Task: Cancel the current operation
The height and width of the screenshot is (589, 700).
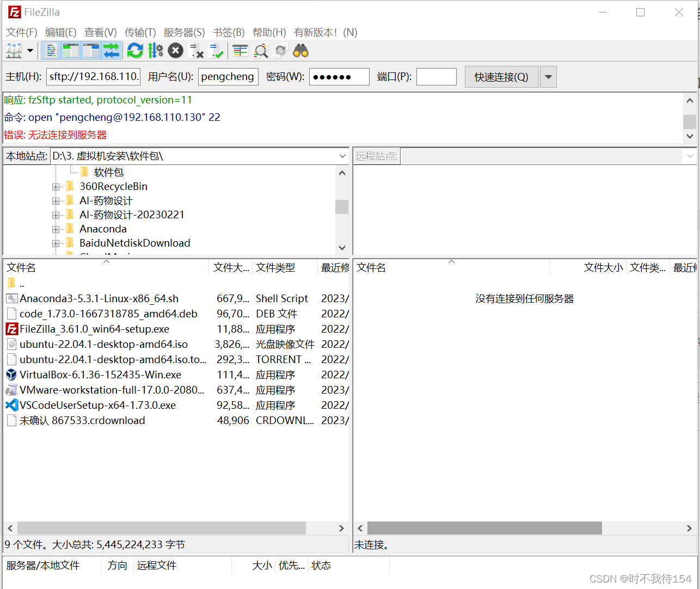Action: (175, 50)
